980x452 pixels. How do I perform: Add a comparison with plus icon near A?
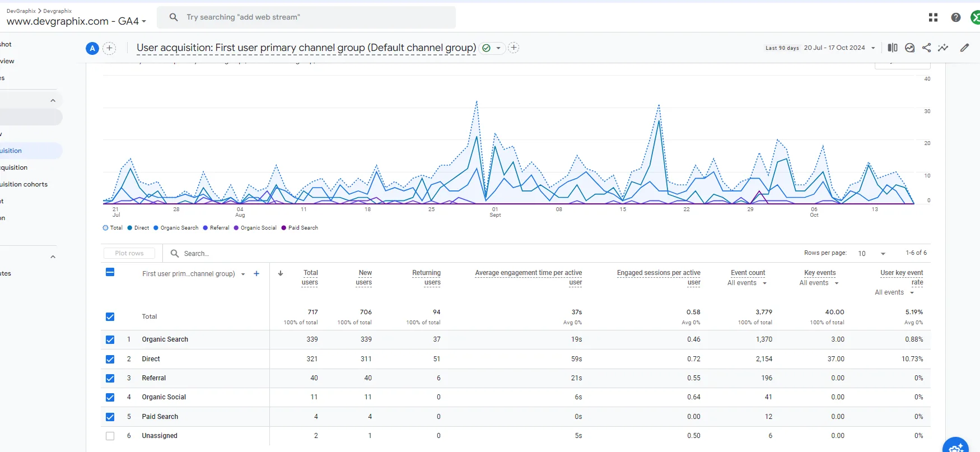pos(110,49)
